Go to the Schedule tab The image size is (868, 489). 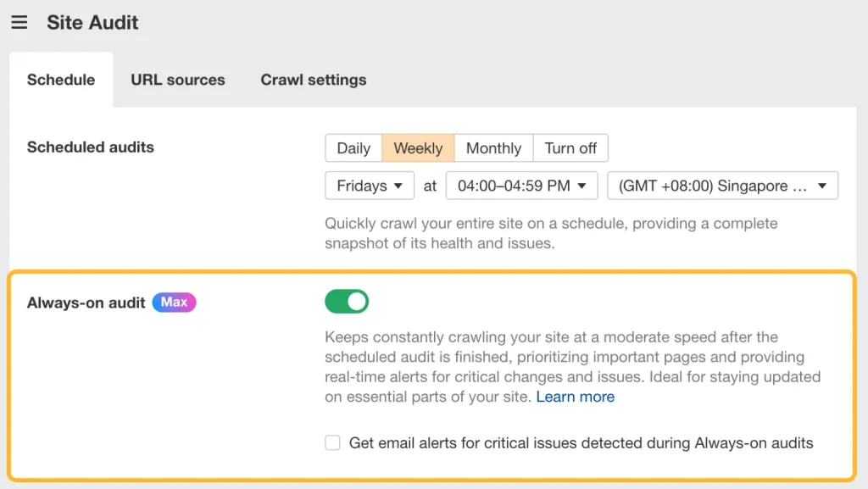(61, 80)
